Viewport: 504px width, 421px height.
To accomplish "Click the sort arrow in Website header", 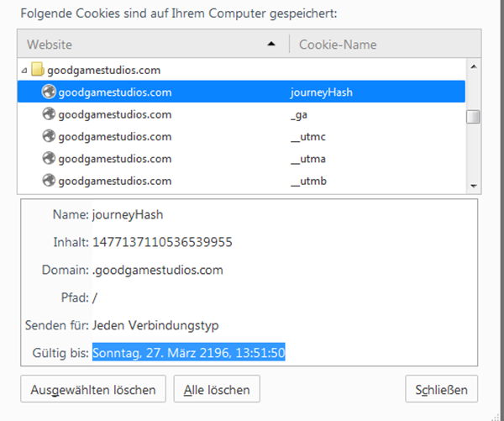I will pyautogui.click(x=271, y=44).
